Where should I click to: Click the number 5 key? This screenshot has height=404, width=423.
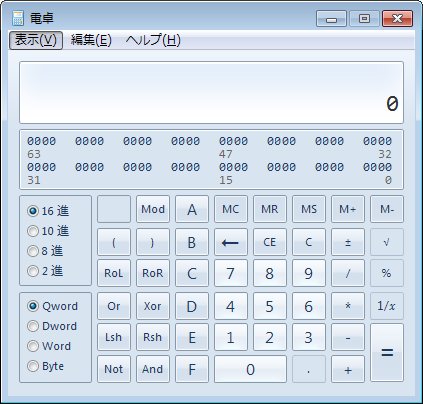pyautogui.click(x=270, y=306)
